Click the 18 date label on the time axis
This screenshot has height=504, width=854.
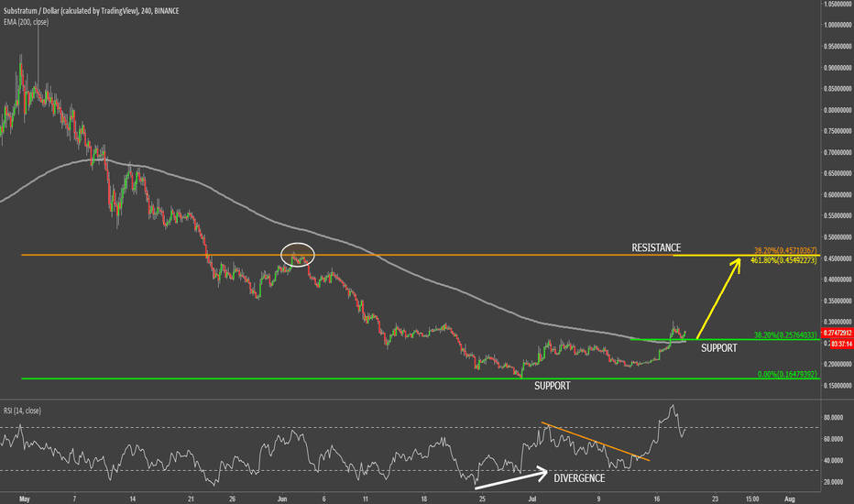point(423,499)
